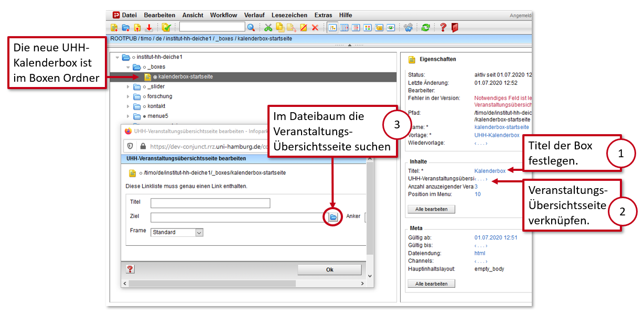Open the Ansicht menu
The width and height of the screenshot is (644, 326).
click(193, 15)
